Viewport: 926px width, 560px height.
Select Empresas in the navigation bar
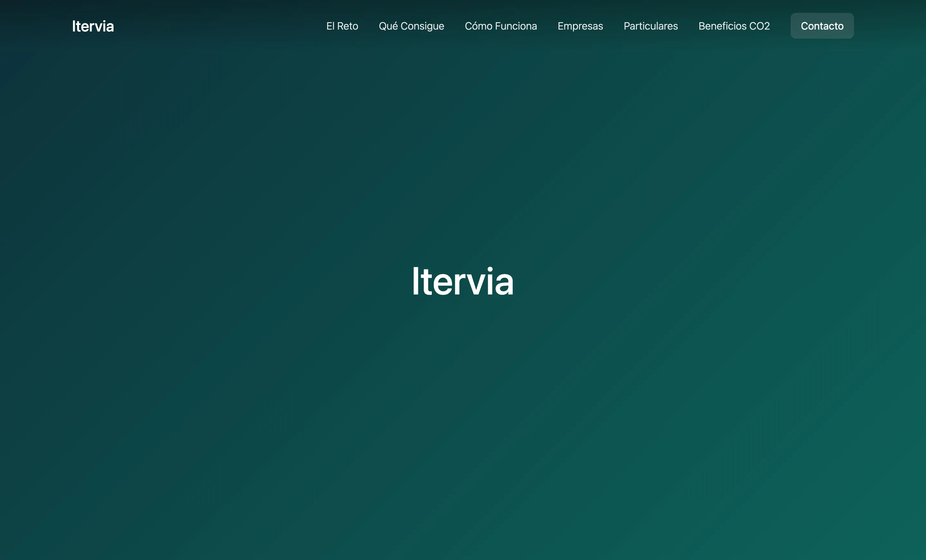(x=580, y=26)
